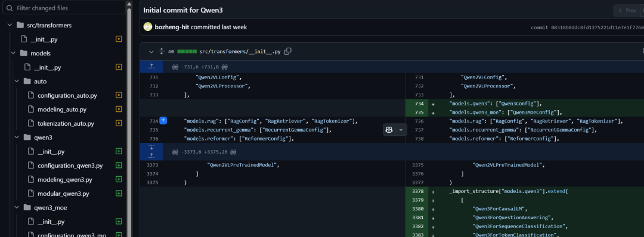Click line number 3378 on right side
The height and width of the screenshot is (237, 644).
click(x=417, y=192)
